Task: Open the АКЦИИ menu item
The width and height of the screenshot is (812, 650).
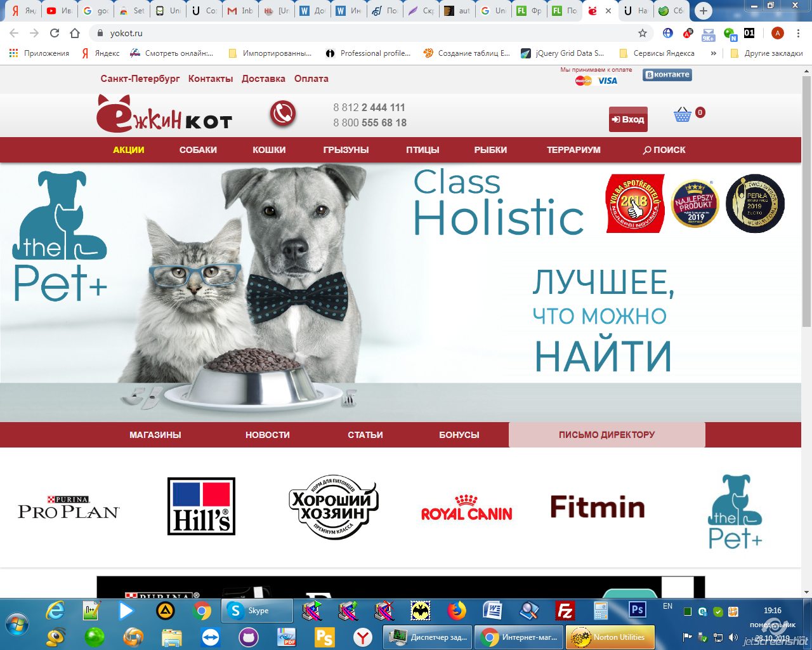Action: coord(129,150)
